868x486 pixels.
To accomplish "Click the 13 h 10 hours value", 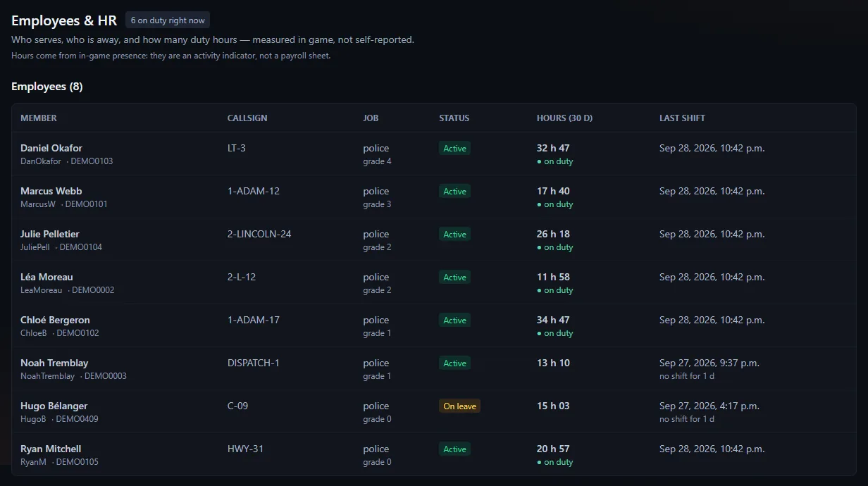I will point(553,363).
